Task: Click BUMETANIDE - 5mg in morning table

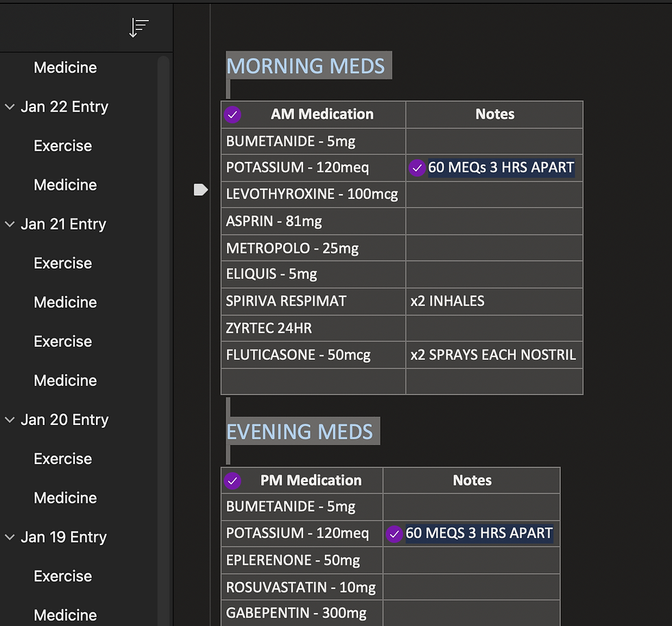Action: click(x=313, y=141)
